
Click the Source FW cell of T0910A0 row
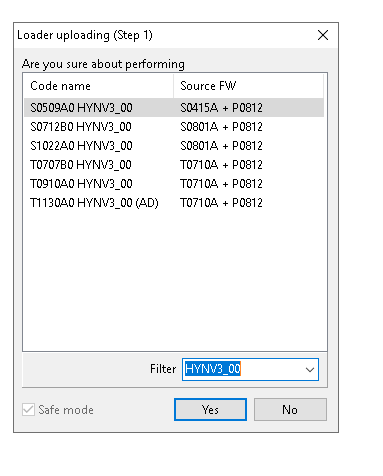(221, 184)
